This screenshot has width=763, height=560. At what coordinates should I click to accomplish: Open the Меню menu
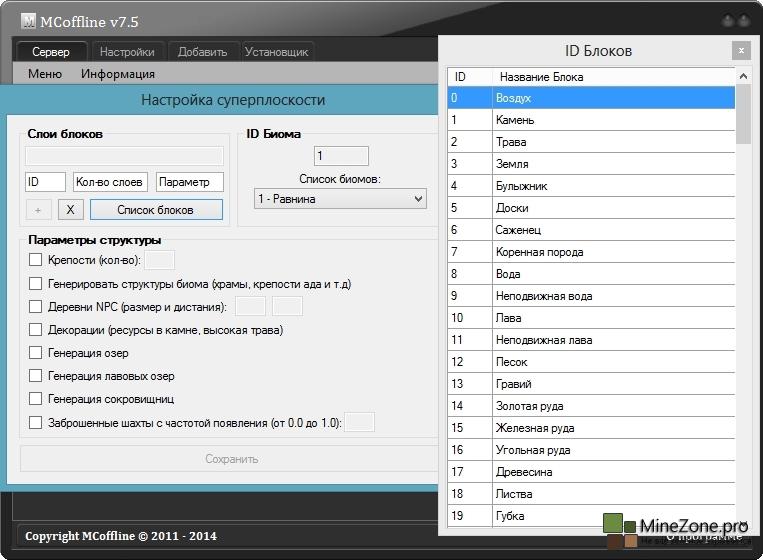[45, 74]
